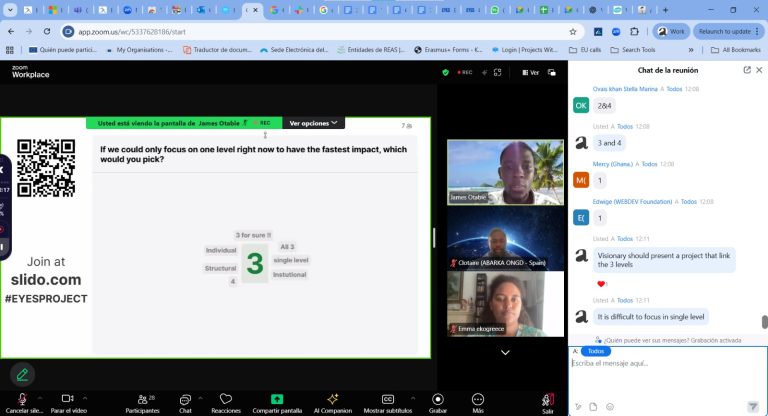The height and width of the screenshot is (416, 768).
Task: Expand the Ver opciones dropdown
Action: pos(313,123)
